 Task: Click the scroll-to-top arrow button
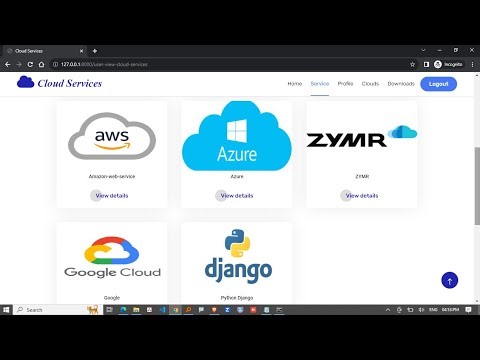click(450, 281)
